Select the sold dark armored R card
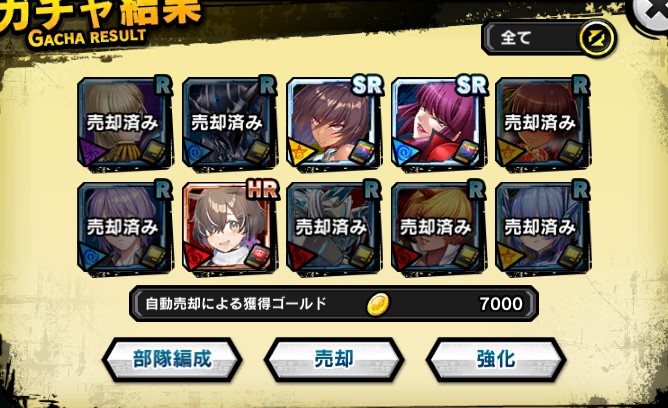This screenshot has height=408, width=668. (x=230, y=124)
